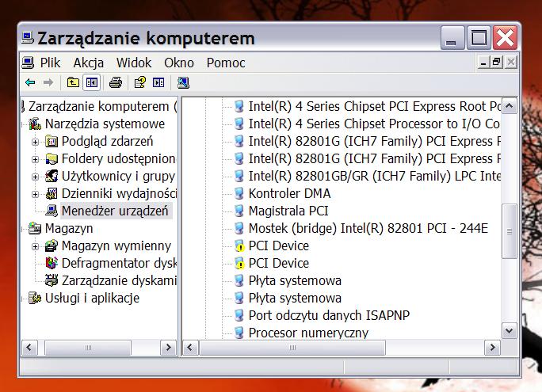Click the right pane horizontal scroll-right arrow
542x392 pixels.
492,348
